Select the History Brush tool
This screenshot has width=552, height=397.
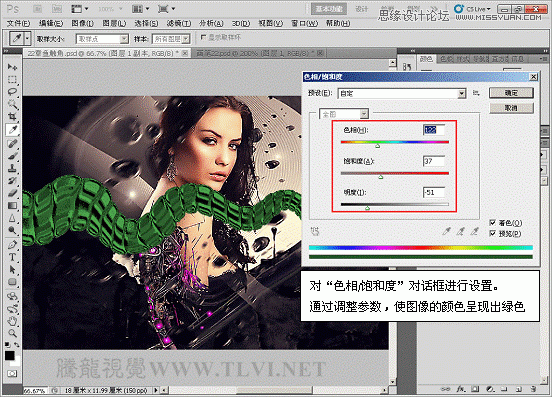point(12,181)
